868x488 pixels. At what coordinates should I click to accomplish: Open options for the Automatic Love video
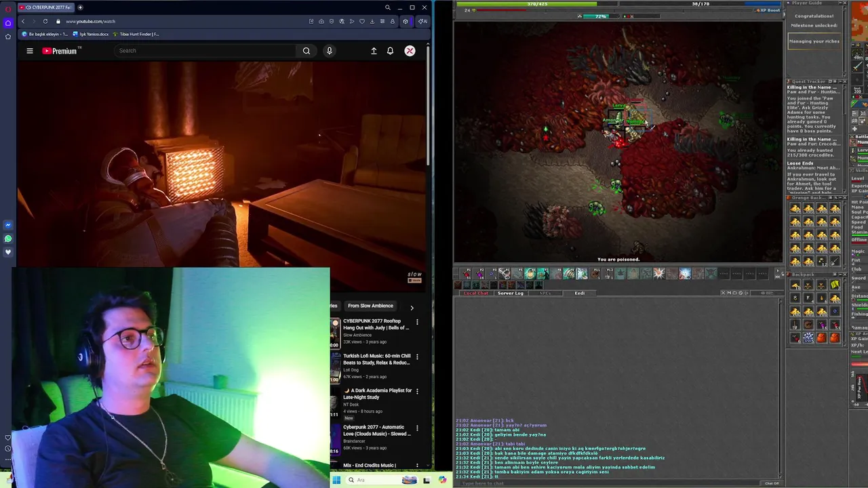tap(417, 428)
